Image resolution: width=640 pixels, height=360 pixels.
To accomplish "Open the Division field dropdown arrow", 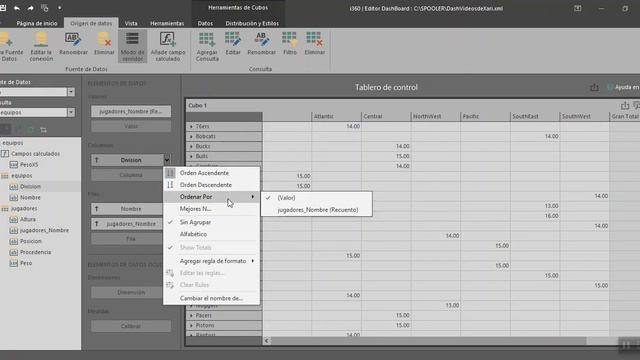I will tap(167, 160).
